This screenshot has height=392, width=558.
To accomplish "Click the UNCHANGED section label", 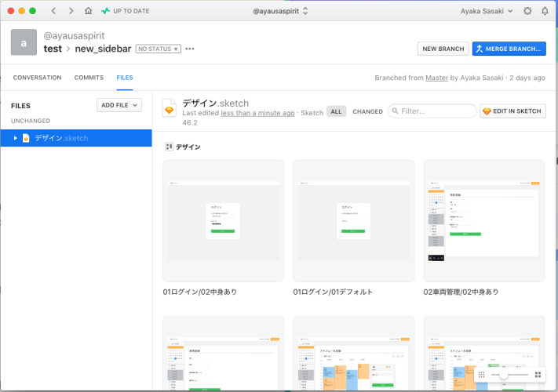I will [31, 121].
